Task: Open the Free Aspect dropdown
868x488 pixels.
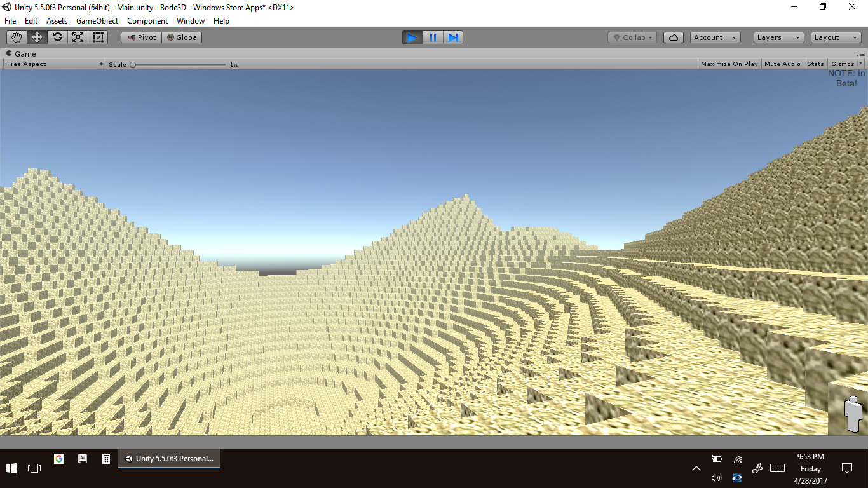Action: pos(54,64)
